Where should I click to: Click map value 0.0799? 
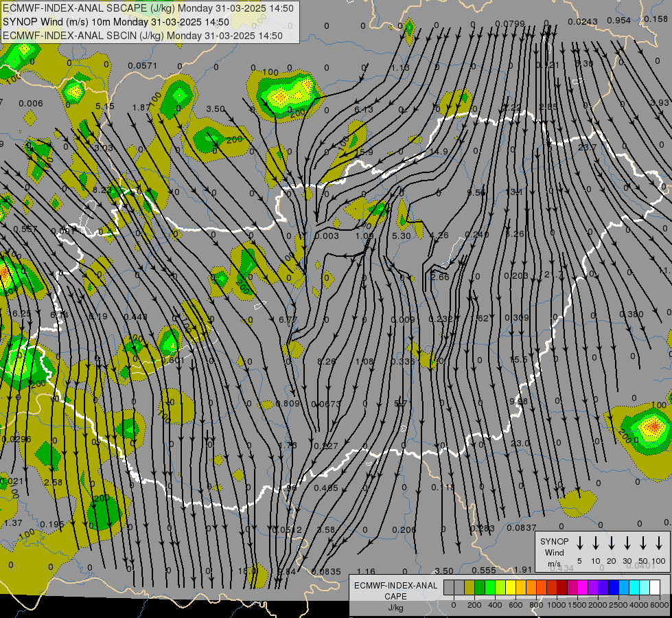click(509, 23)
